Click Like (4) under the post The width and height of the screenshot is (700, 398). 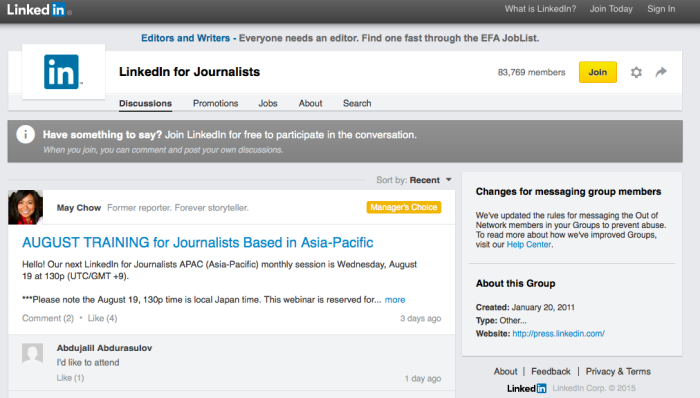point(102,318)
